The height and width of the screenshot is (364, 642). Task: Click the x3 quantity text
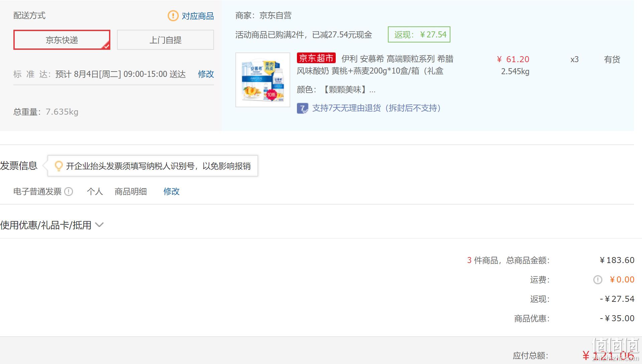point(574,59)
